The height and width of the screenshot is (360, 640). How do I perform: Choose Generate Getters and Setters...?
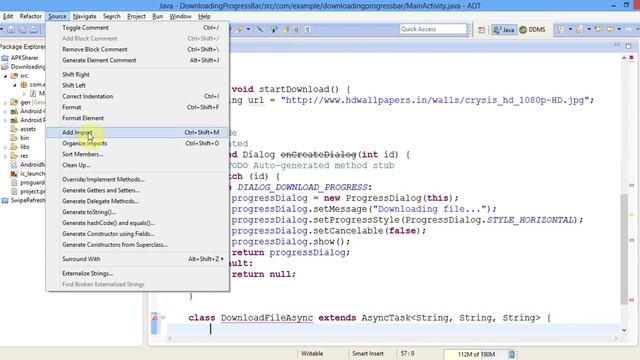click(138, 190)
